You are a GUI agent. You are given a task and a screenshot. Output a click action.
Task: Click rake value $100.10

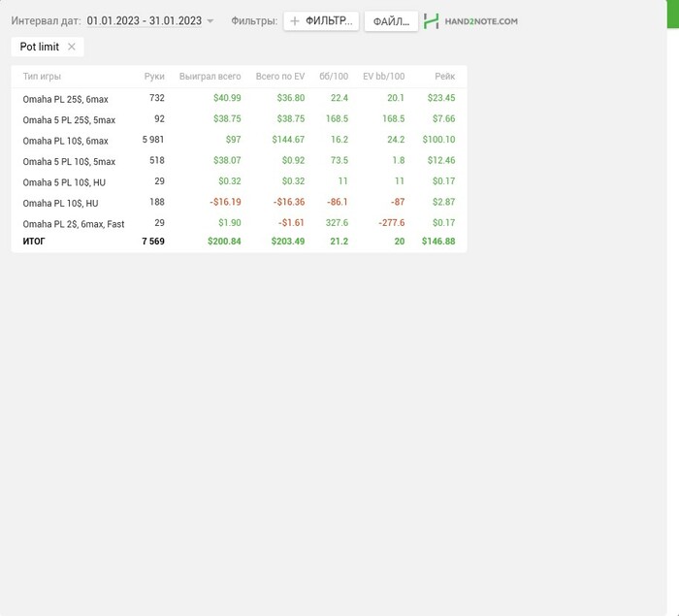tap(438, 140)
